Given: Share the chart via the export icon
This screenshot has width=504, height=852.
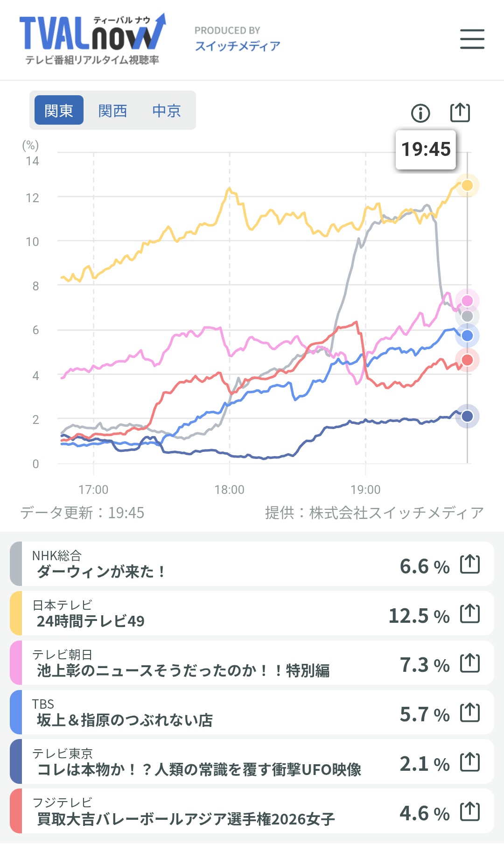Looking at the screenshot, I should coord(460,113).
